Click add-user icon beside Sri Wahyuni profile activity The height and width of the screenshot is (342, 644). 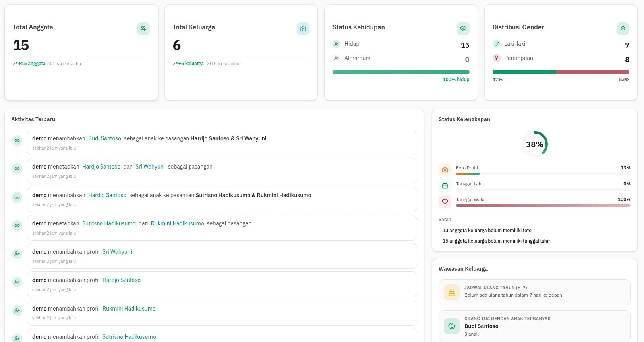17,254
